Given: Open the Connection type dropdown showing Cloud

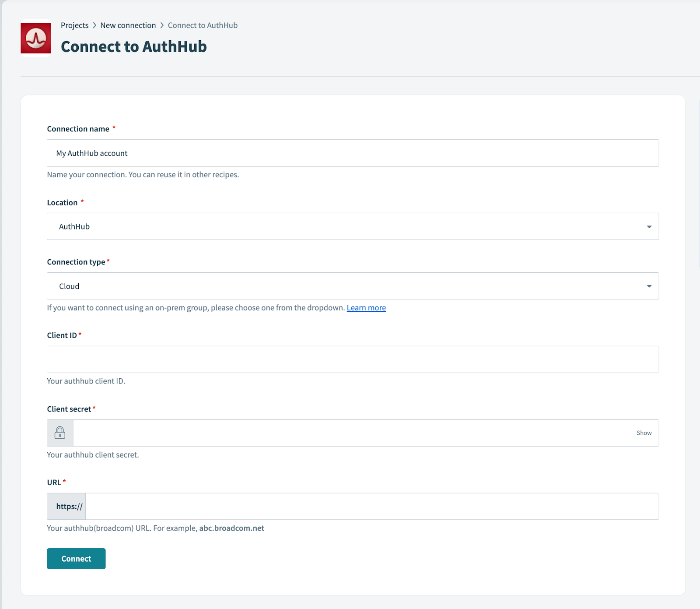Looking at the screenshot, I should (x=350, y=286).
